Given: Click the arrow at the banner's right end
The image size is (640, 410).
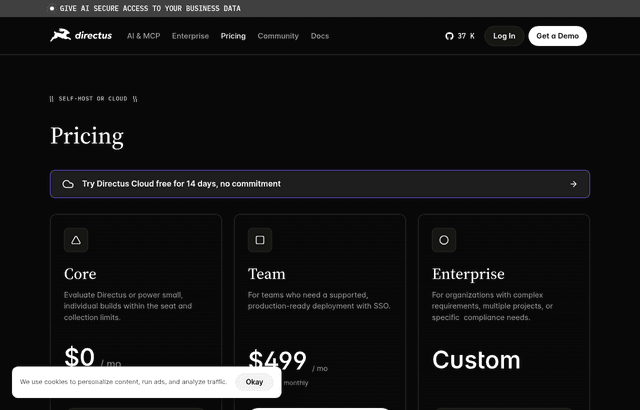Looking at the screenshot, I should [x=573, y=184].
